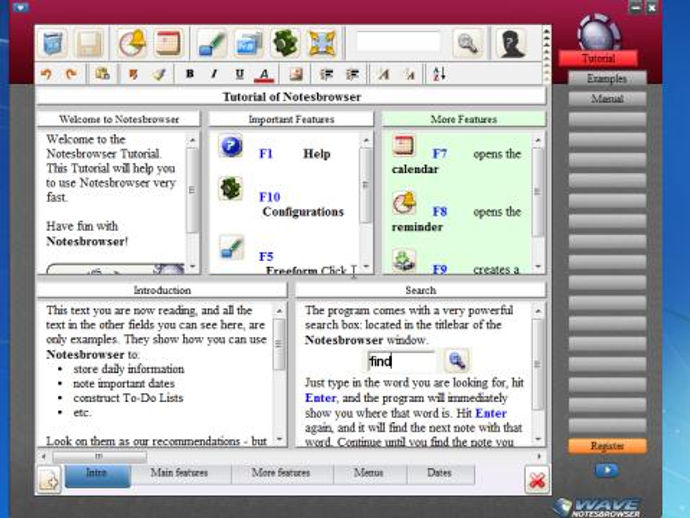Open the More features tab
The image size is (690, 518).
point(281,474)
